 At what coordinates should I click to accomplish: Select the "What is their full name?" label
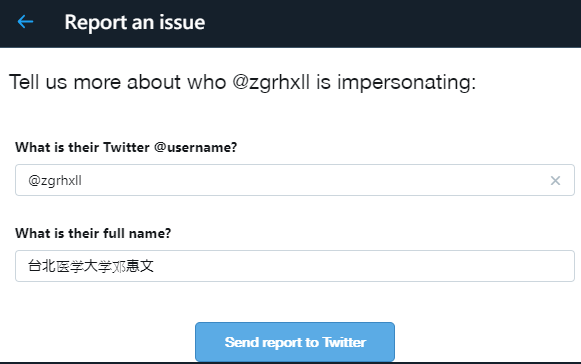click(x=93, y=233)
